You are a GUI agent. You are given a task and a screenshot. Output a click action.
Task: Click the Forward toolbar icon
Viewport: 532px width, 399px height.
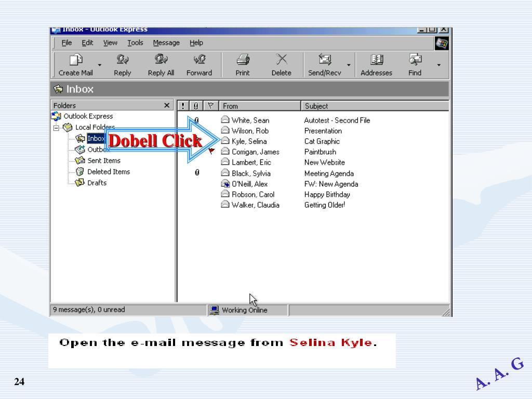(x=199, y=59)
